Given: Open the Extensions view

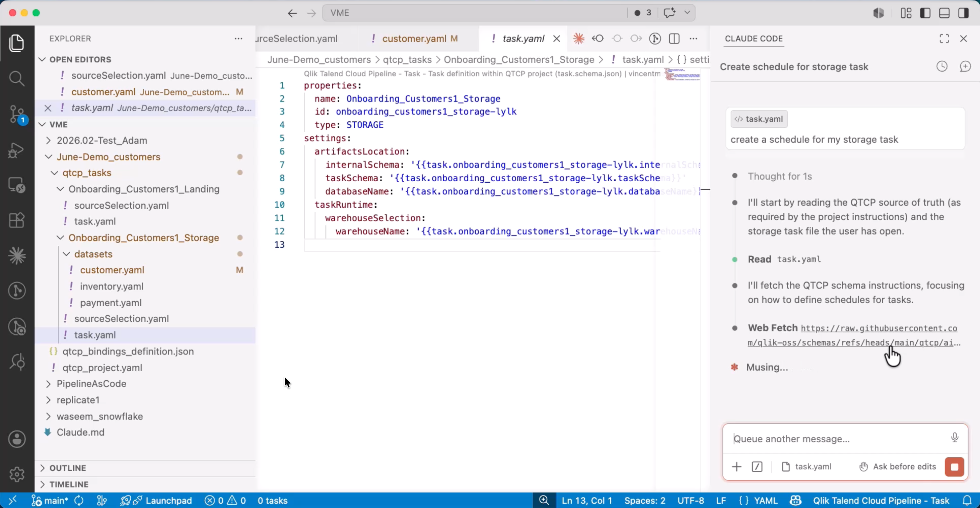Looking at the screenshot, I should pyautogui.click(x=17, y=220).
